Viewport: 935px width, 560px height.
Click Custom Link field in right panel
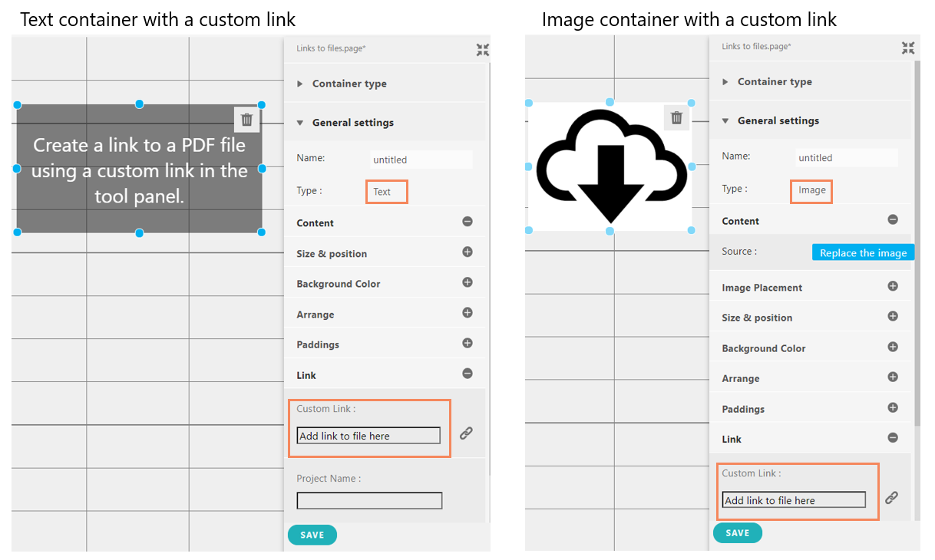[x=794, y=500]
